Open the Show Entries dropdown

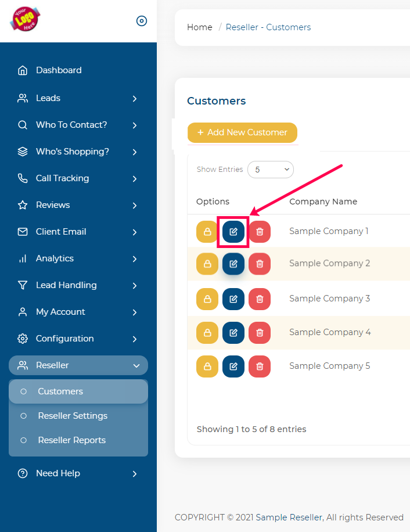point(271,170)
